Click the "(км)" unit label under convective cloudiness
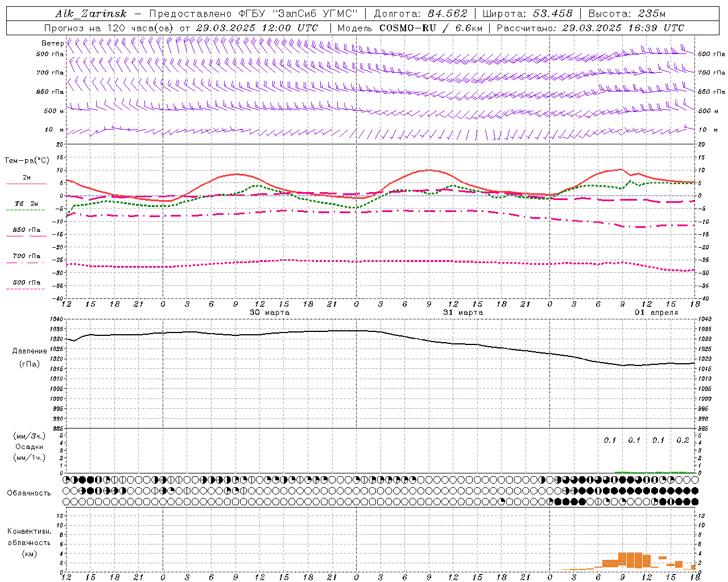Screen dimensions: 728x582 30,554
